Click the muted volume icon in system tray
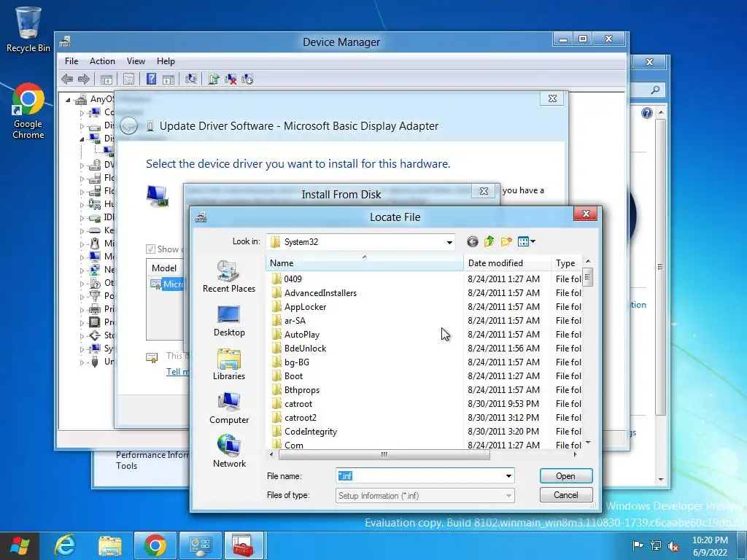The height and width of the screenshot is (560, 747). (673, 545)
